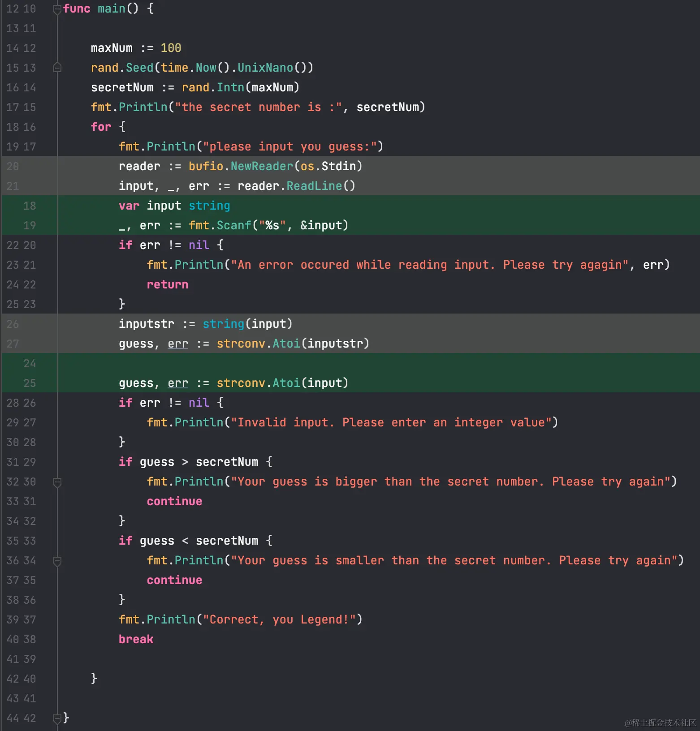
Task: Click added line number 24 in gutter
Action: (x=30, y=363)
